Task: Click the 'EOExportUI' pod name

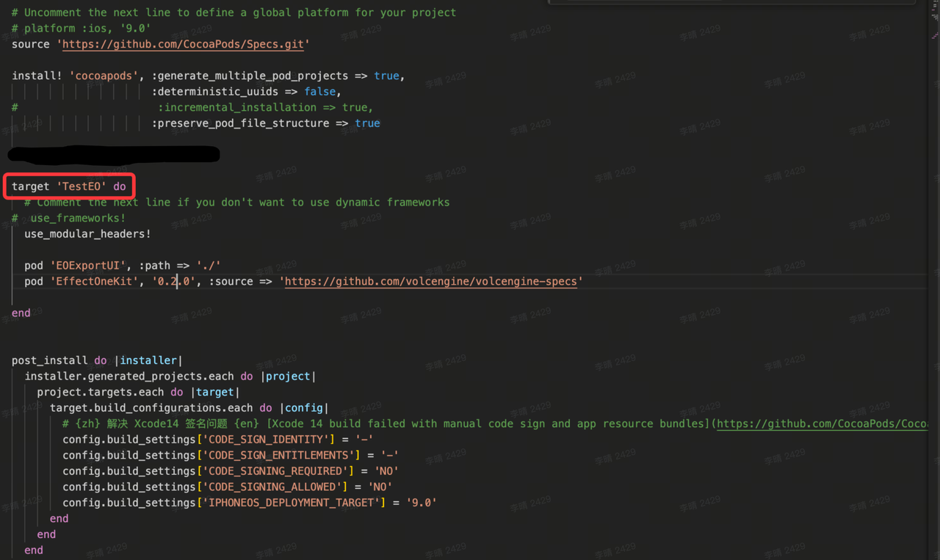Action: (x=88, y=265)
